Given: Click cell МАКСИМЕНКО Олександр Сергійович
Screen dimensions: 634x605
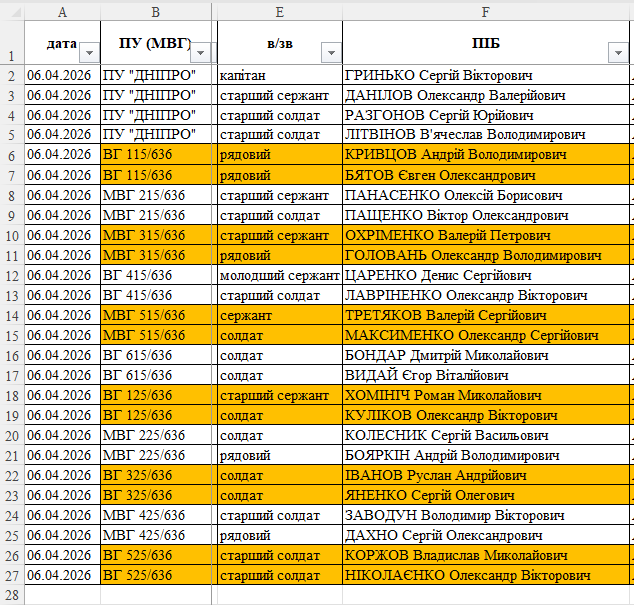Looking at the screenshot, I should click(x=486, y=335).
